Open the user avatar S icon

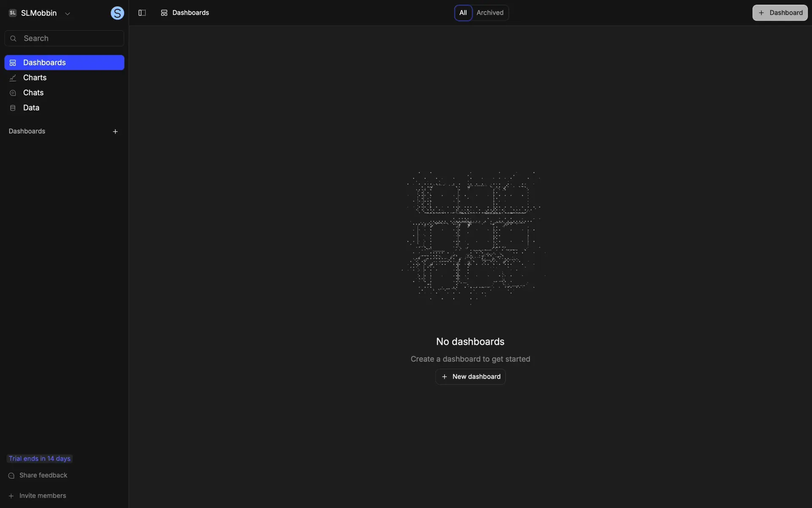[117, 13]
